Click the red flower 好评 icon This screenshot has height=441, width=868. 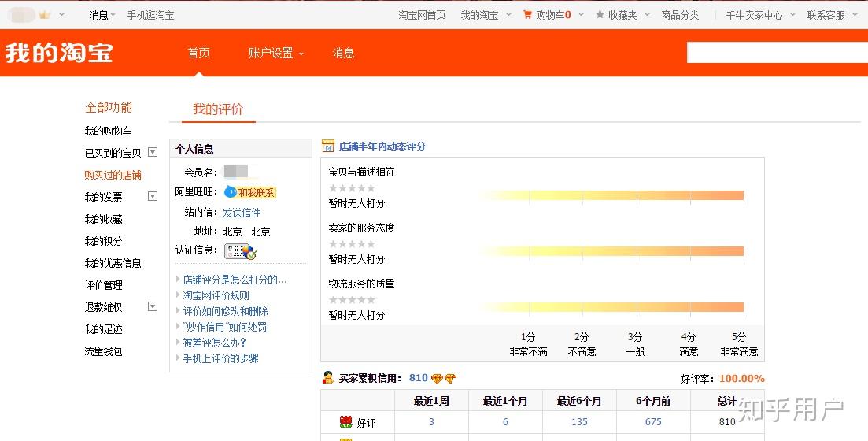point(345,422)
